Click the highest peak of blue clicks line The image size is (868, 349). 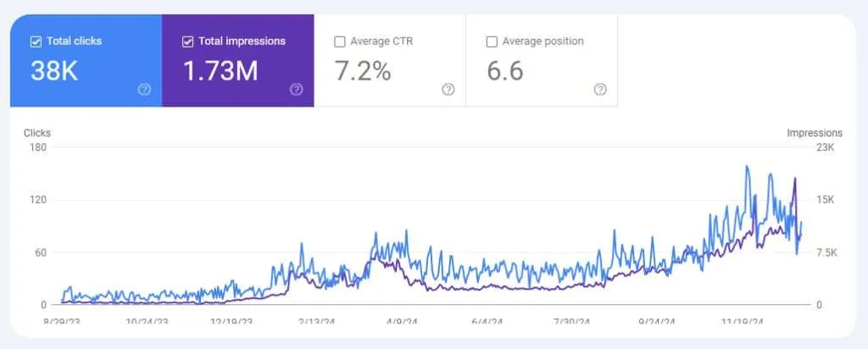click(x=747, y=167)
